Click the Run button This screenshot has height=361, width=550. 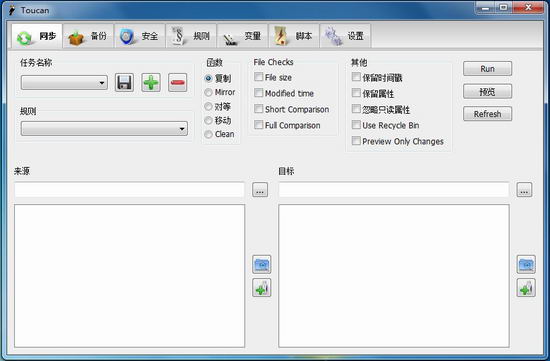(x=487, y=69)
